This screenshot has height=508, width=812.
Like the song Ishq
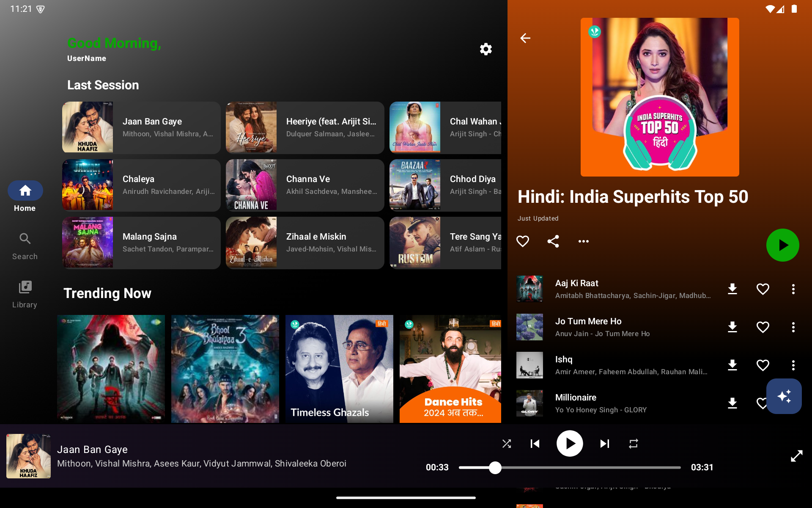[x=763, y=365]
